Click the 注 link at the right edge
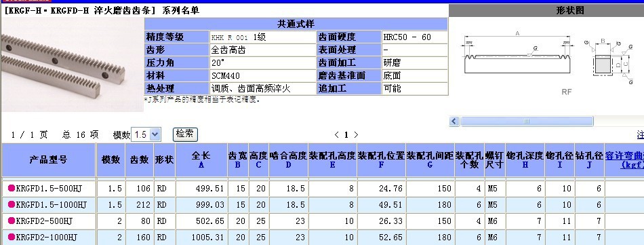The height and width of the screenshot is (245, 644). [x=641, y=135]
